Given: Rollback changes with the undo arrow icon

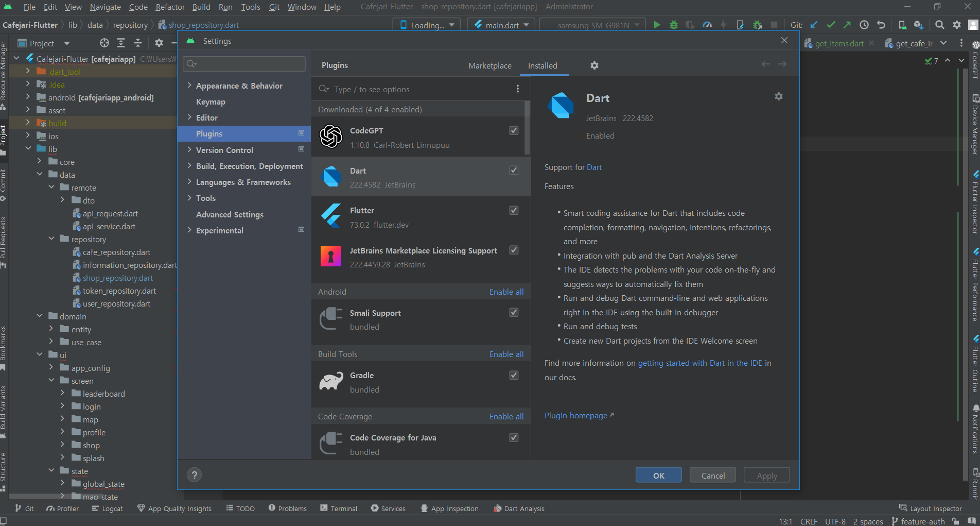Looking at the screenshot, I should click(x=881, y=25).
